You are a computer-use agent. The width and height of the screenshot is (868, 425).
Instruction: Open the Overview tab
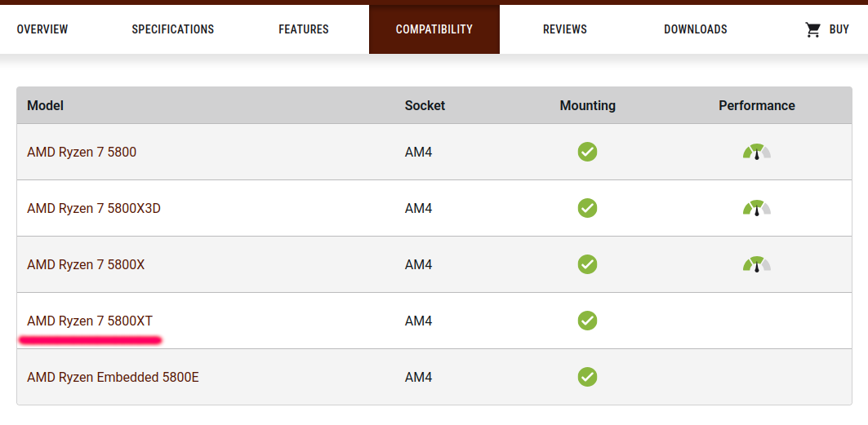(42, 29)
